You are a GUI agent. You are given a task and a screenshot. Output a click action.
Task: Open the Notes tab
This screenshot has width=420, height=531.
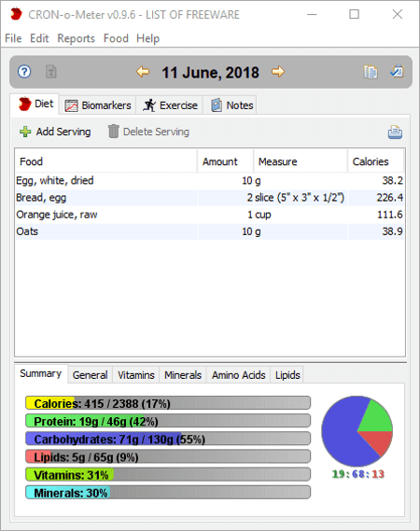click(232, 105)
